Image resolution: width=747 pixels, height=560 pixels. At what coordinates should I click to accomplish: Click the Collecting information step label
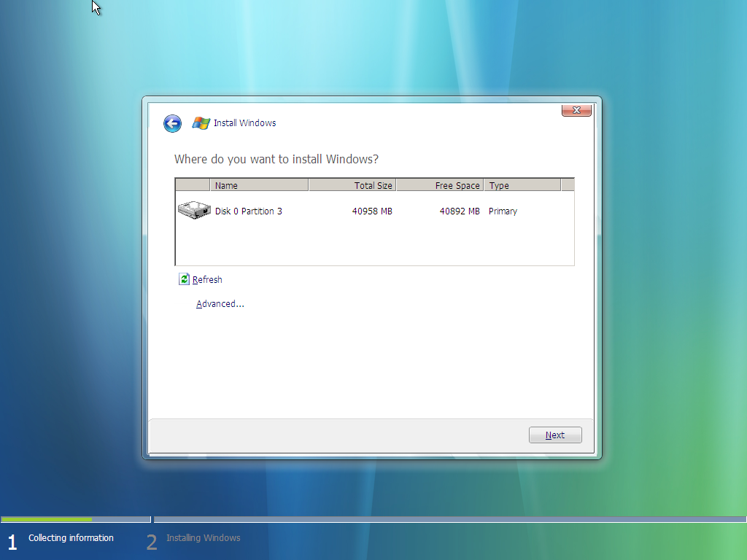point(71,538)
